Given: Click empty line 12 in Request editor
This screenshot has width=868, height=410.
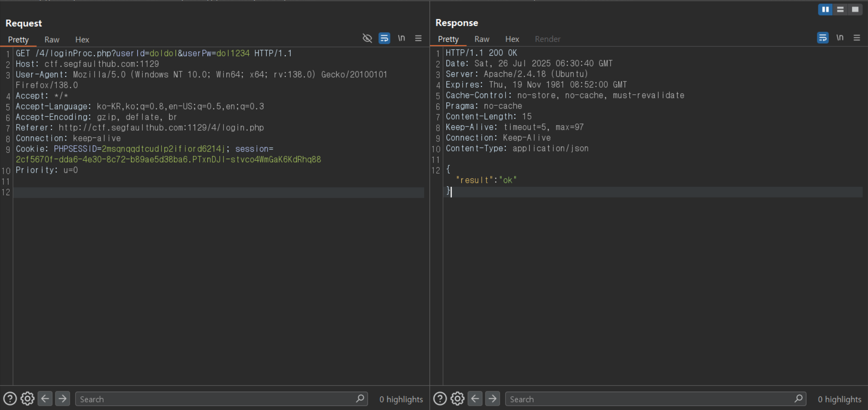Looking at the screenshot, I should tap(218, 192).
